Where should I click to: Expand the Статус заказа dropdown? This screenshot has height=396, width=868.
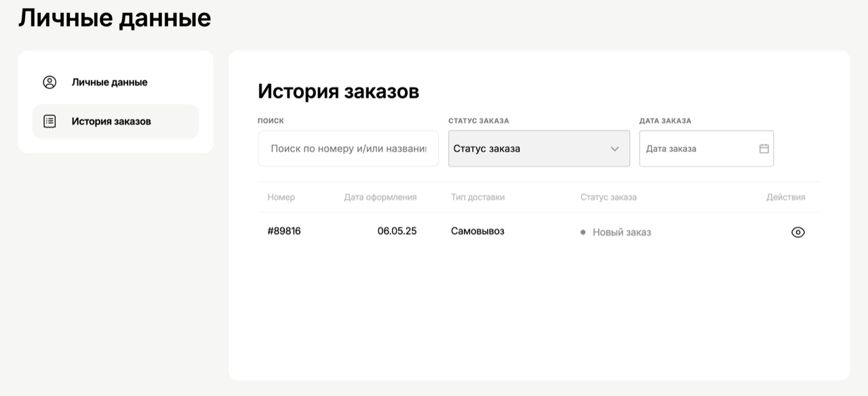coord(539,148)
